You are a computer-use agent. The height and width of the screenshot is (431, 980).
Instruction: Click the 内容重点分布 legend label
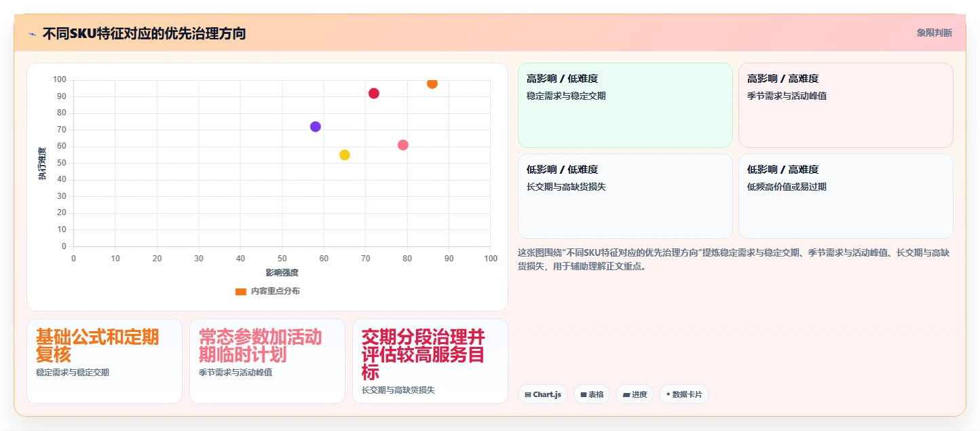[x=276, y=291]
